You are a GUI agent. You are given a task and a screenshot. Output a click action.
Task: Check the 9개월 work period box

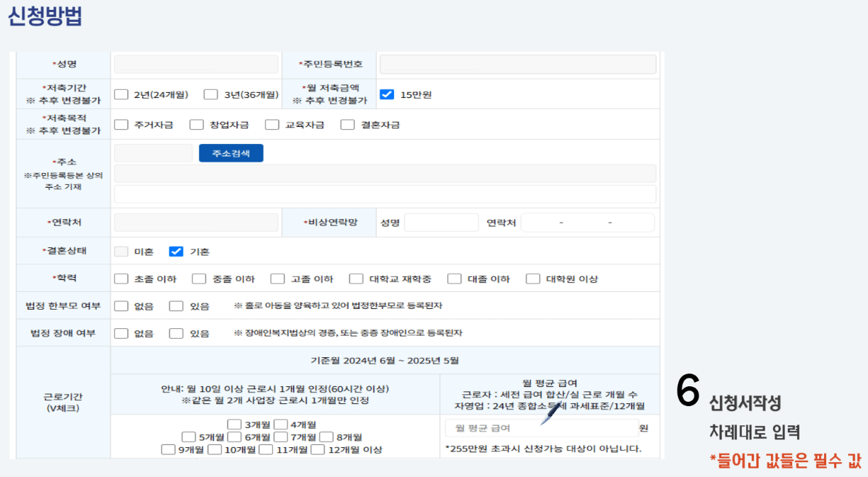click(x=168, y=449)
